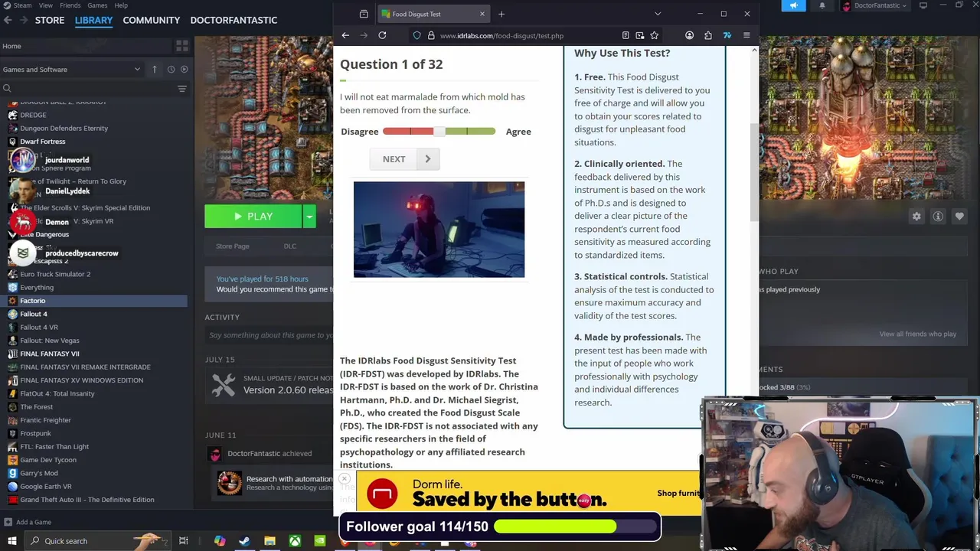Open a new browser tab with plus
This screenshot has width=980, height=551.
[x=501, y=14]
